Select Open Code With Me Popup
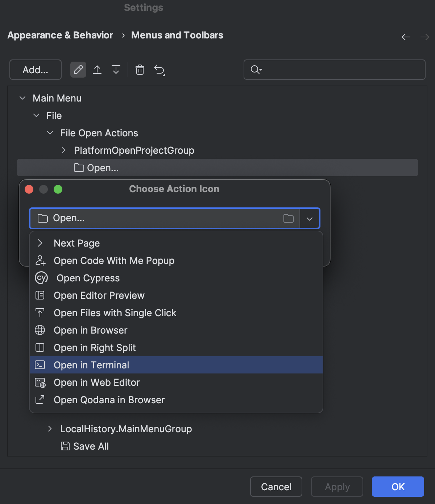This screenshot has width=435, height=504. point(114,260)
